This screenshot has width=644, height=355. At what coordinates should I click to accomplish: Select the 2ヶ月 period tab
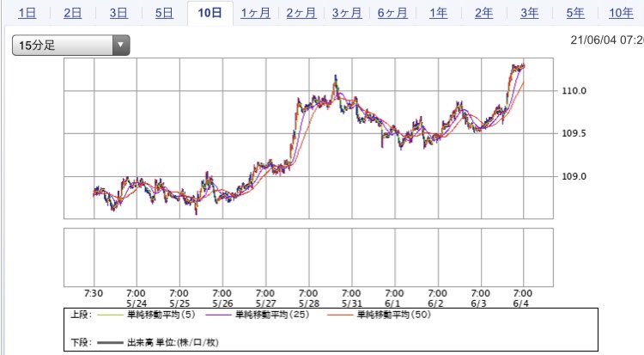pos(301,13)
